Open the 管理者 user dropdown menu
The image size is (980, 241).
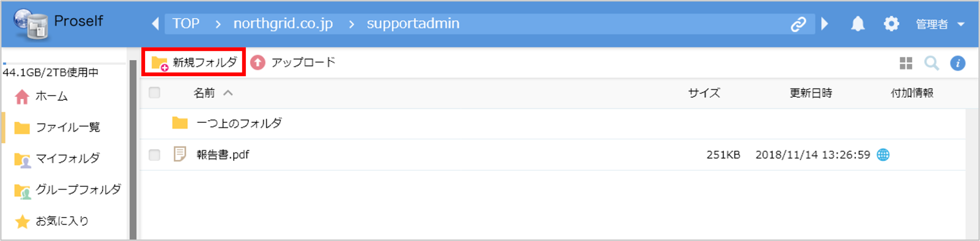(x=939, y=24)
